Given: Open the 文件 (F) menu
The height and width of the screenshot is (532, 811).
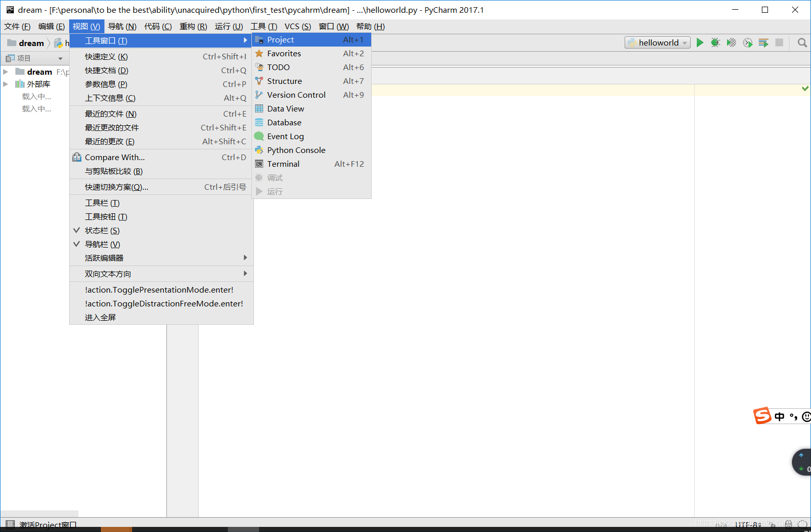Looking at the screenshot, I should point(17,27).
